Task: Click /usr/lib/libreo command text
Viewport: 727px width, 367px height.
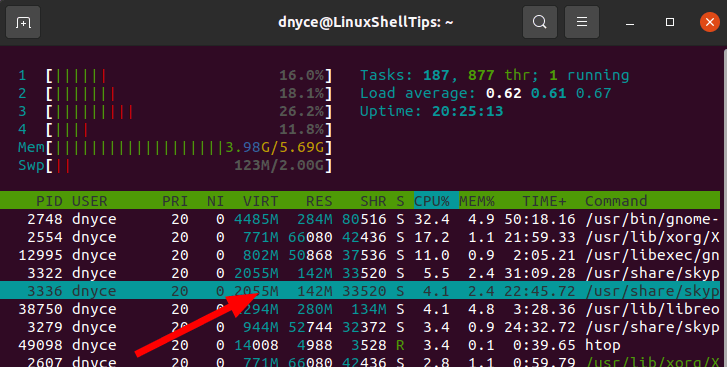Action: (652, 309)
